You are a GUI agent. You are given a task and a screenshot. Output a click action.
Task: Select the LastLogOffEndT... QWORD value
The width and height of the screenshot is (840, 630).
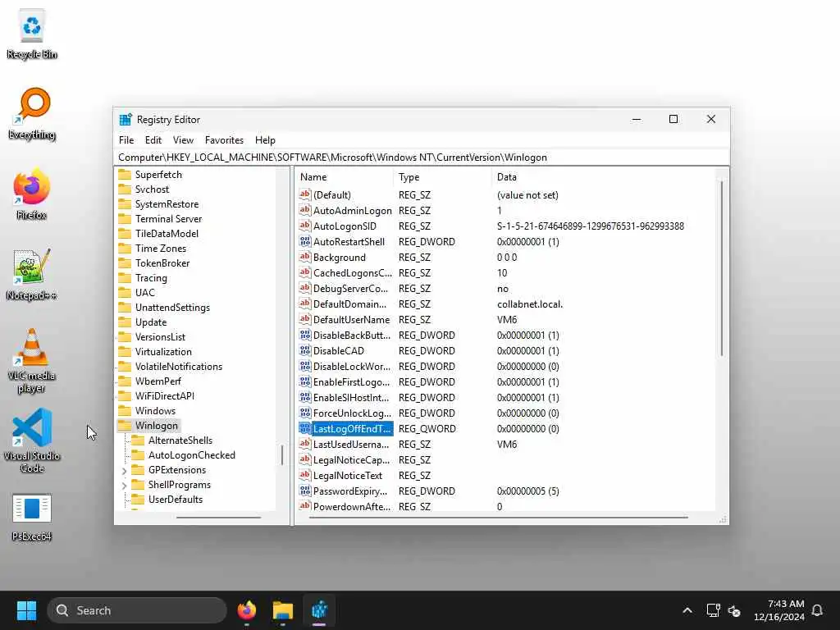352,428
